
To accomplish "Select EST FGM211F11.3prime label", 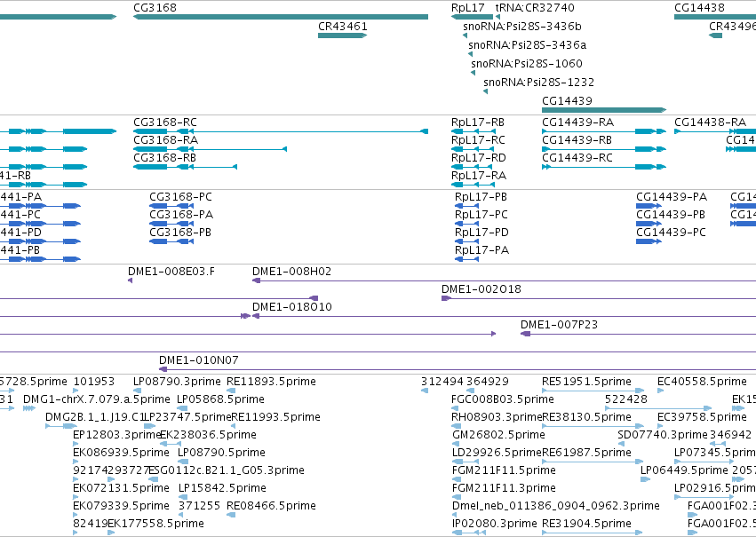I will point(505,488).
